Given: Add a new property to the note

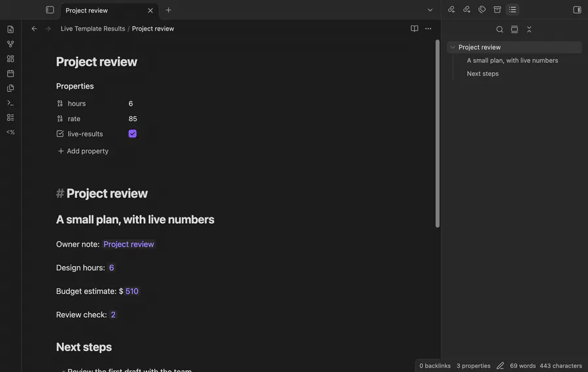Looking at the screenshot, I should 83,151.
